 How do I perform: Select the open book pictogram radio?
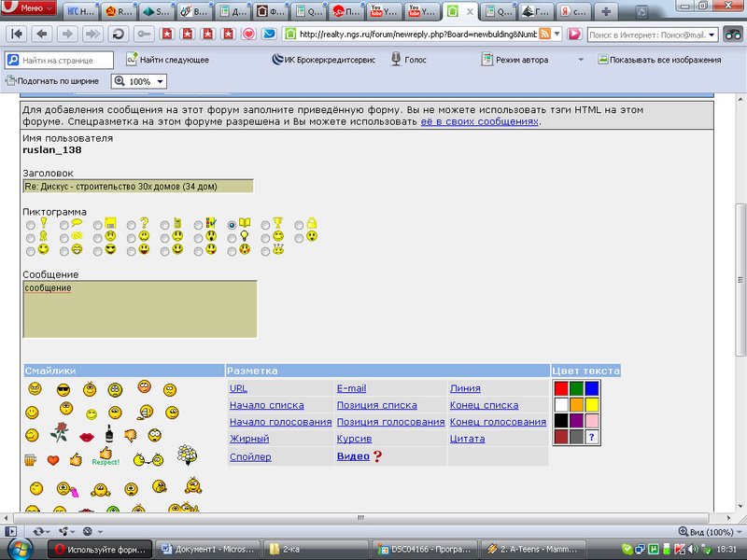tap(232, 225)
